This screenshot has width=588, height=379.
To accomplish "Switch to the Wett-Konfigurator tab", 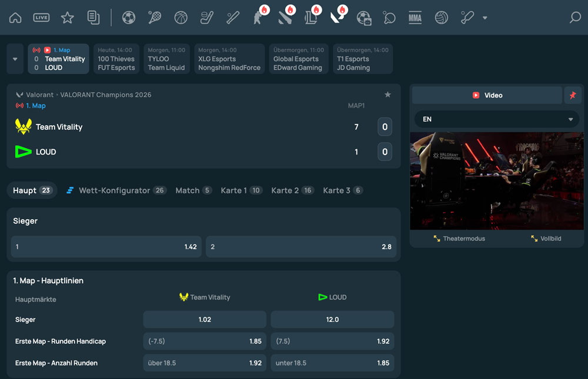I will pos(116,190).
